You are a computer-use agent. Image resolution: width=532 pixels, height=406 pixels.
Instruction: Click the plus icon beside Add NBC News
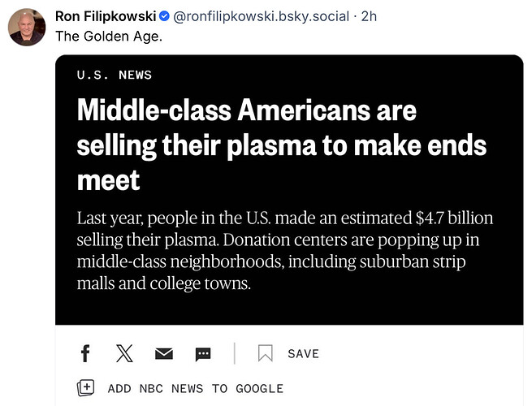tap(85, 388)
